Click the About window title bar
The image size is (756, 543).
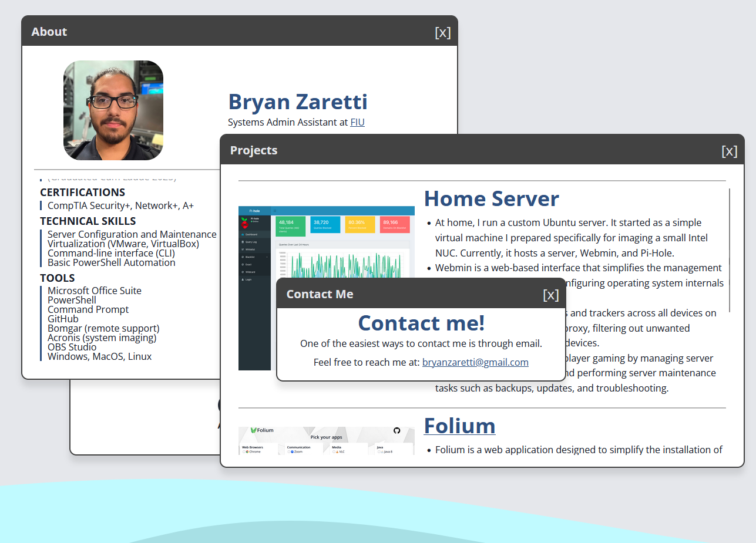(x=240, y=31)
